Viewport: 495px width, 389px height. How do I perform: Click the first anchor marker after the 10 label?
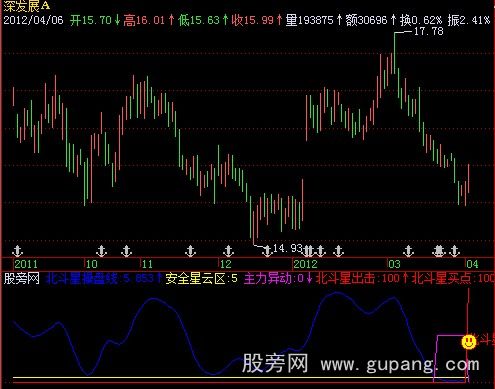pos(102,251)
